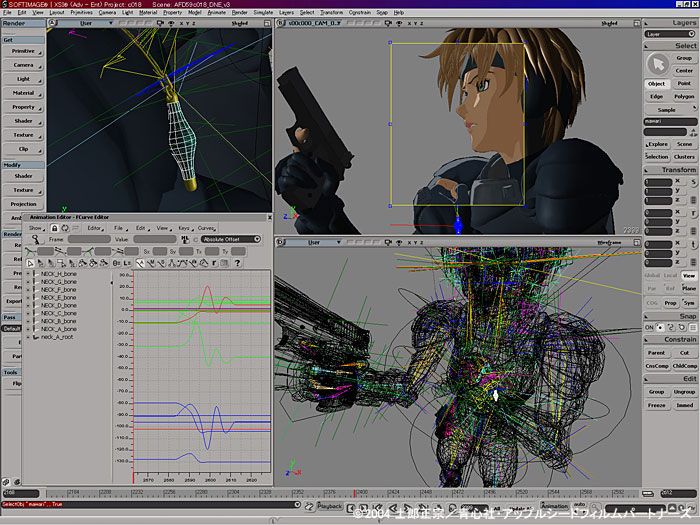This screenshot has height=525, width=700.
Task: Click the Primitive button under Get
Action: [x=23, y=51]
